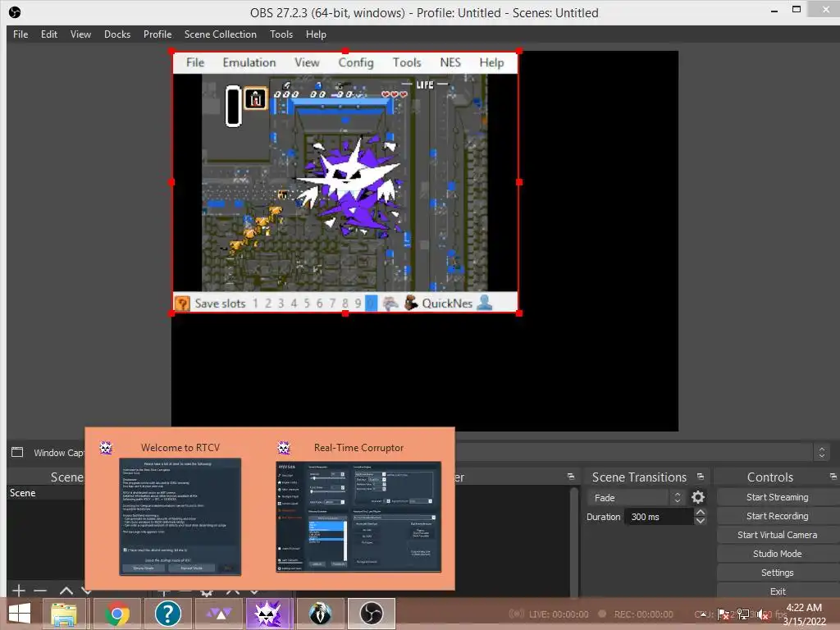Viewport: 840px width, 630px height.
Task: Open the blue question mark Help app
Action: 167,614
